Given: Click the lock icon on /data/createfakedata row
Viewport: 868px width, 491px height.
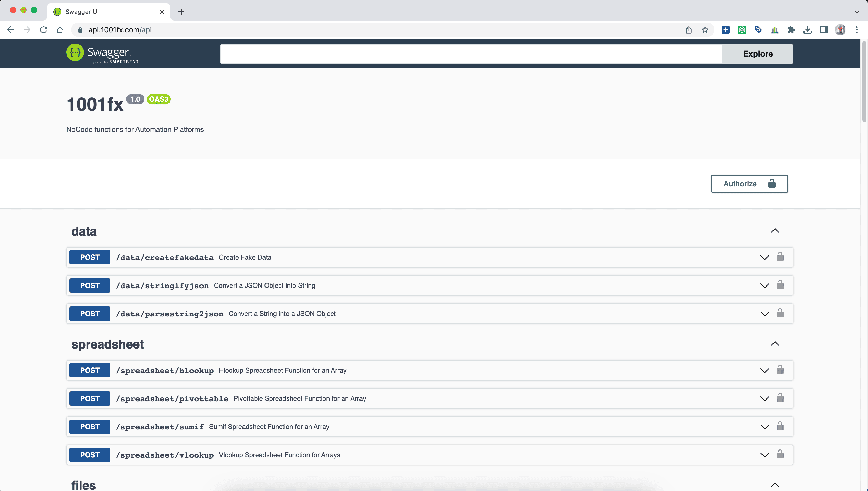Looking at the screenshot, I should point(780,257).
